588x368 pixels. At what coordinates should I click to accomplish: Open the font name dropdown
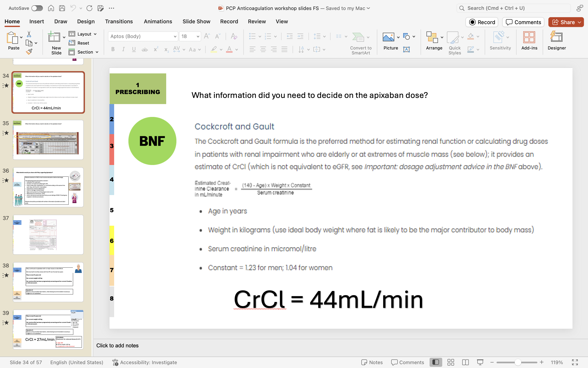[x=175, y=36]
